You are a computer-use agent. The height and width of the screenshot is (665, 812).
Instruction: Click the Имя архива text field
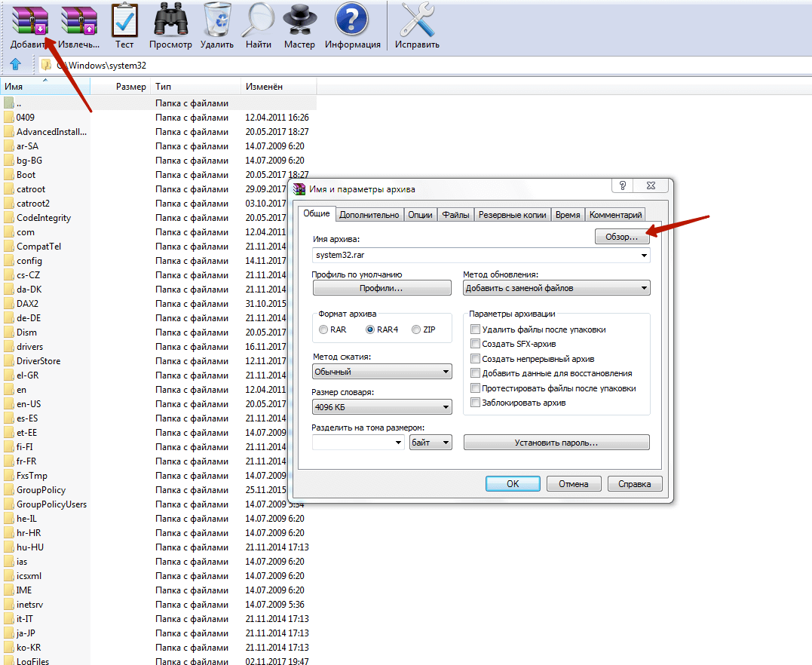[475, 256]
